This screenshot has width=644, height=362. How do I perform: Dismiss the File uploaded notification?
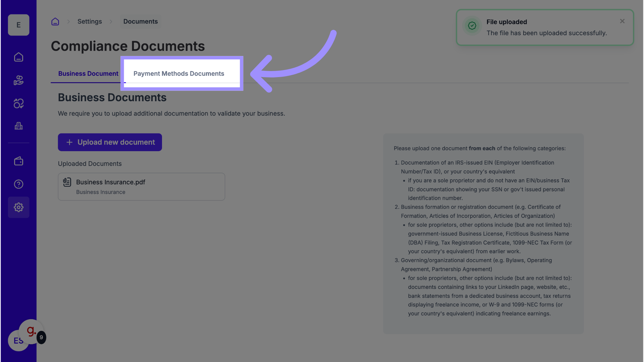[x=622, y=21]
